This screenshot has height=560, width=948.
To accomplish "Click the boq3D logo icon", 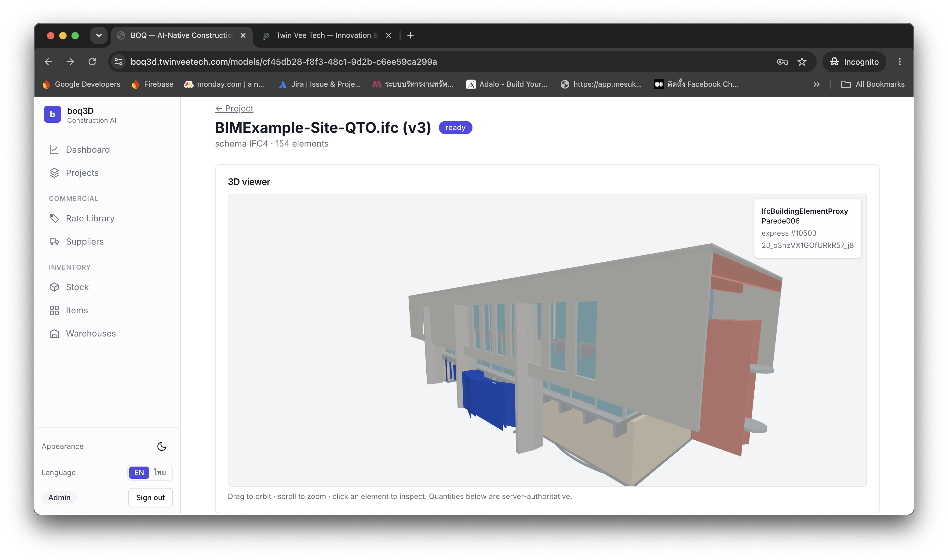I will (53, 114).
